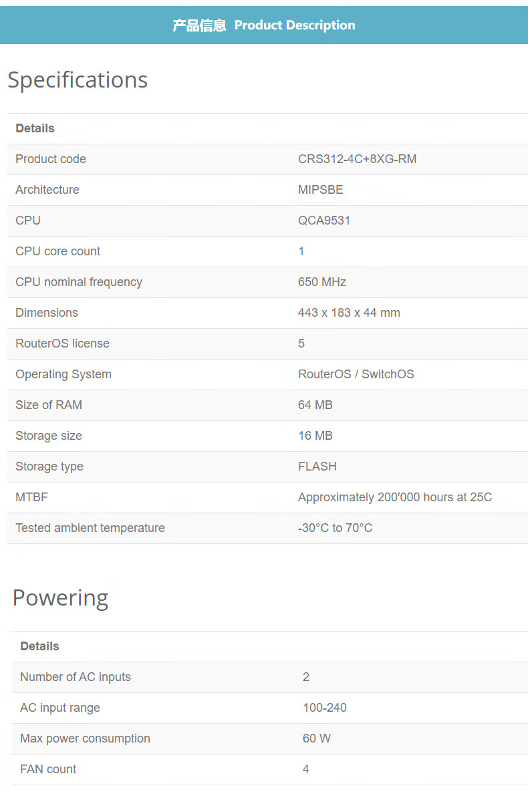Click the FLASH storage type value
This screenshot has height=812, width=528.
[x=317, y=466]
